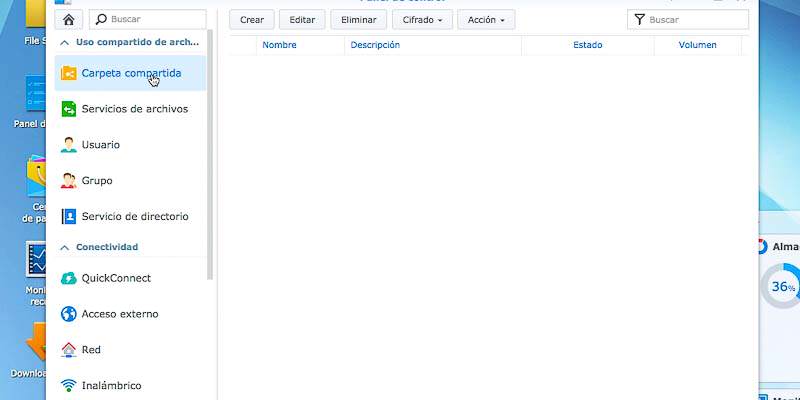Collapse the Conectividad section

[x=64, y=247]
